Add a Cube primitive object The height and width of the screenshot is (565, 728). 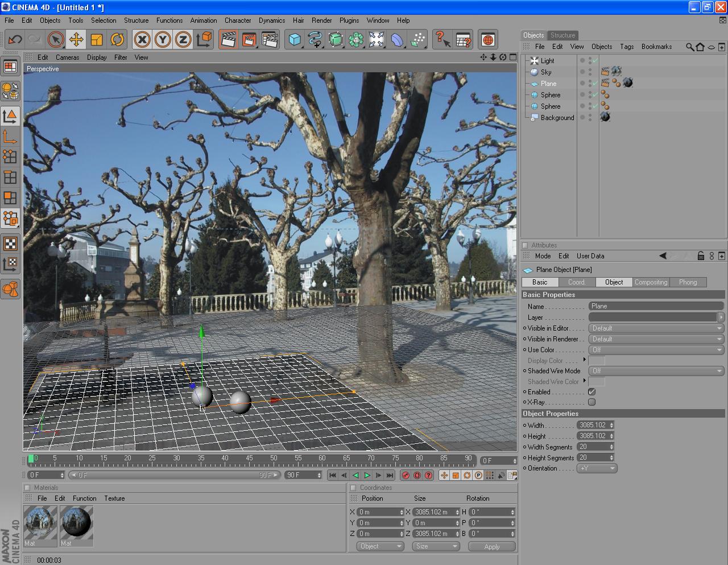(x=295, y=40)
